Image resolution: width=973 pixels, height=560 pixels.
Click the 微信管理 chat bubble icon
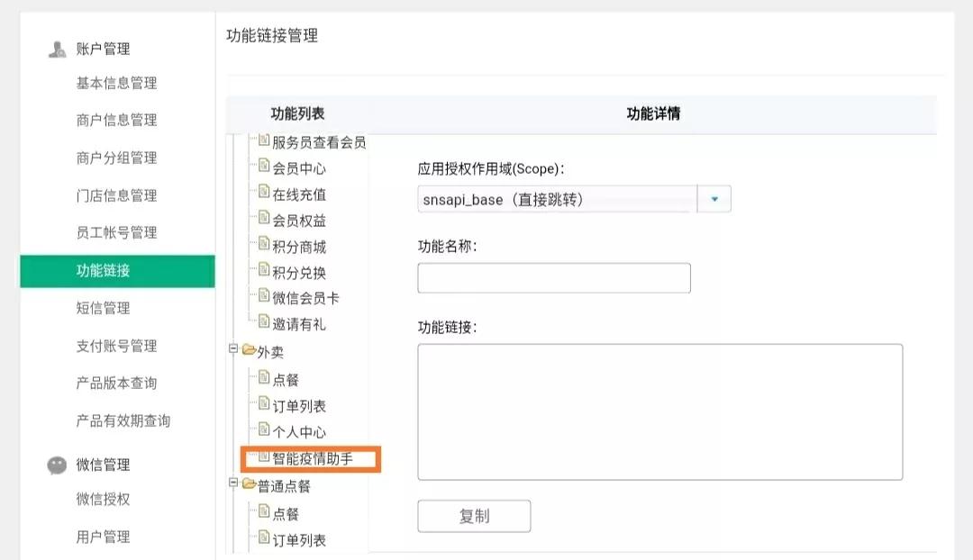57,465
